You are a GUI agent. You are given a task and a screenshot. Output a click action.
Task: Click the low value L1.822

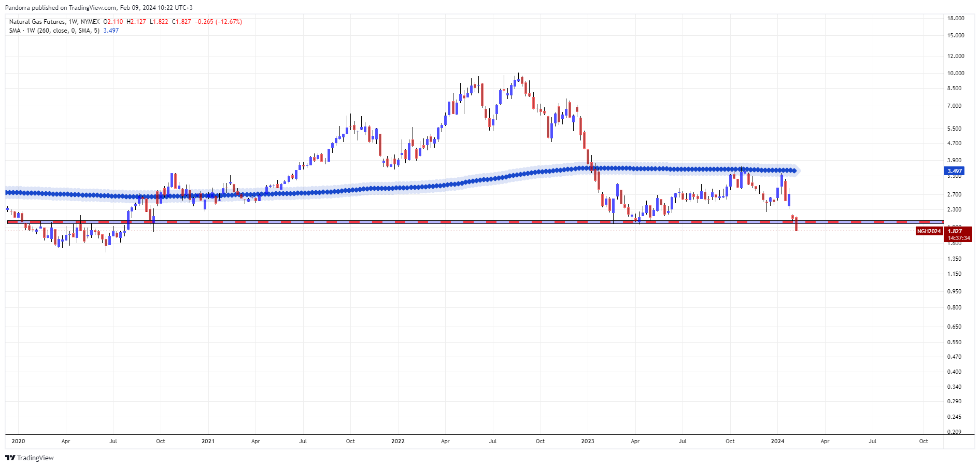[x=159, y=22]
